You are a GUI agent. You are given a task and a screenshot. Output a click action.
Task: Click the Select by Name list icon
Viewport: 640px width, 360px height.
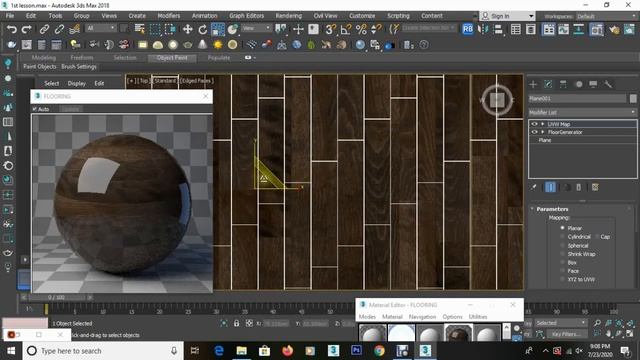pyautogui.click(x=140, y=29)
